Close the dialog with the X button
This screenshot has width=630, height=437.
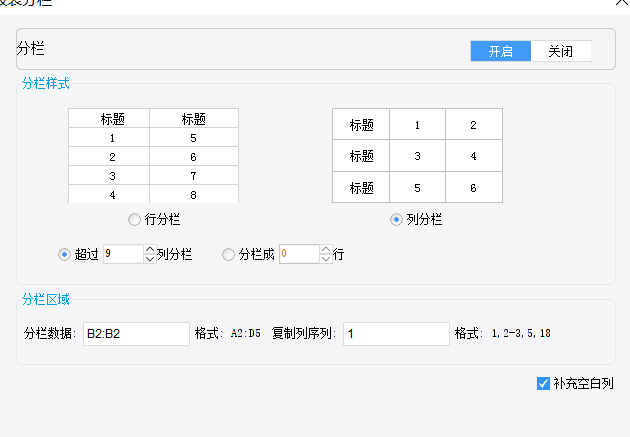(x=621, y=3)
